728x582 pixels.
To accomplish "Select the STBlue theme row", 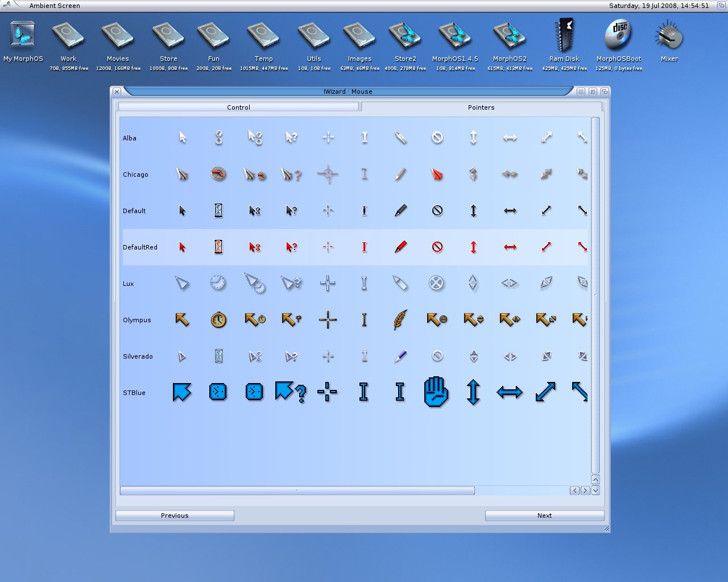I will [x=134, y=392].
